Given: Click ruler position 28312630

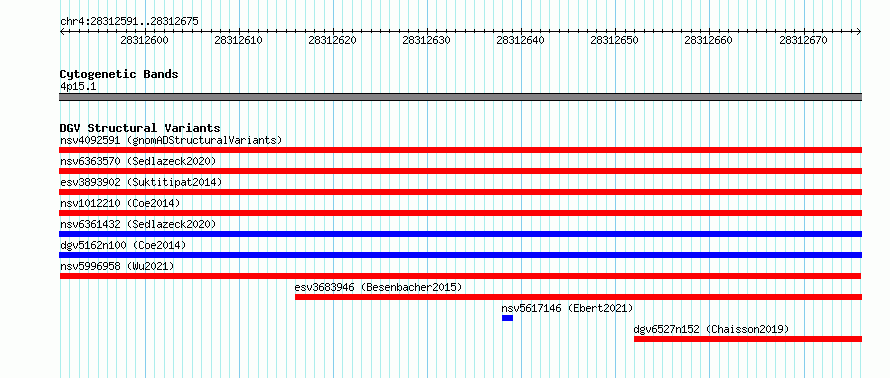Looking at the screenshot, I should 426,40.
